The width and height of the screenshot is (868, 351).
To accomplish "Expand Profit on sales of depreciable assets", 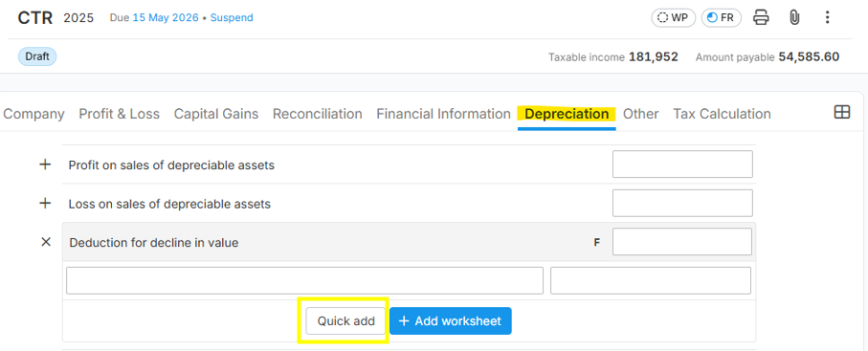I will [45, 165].
